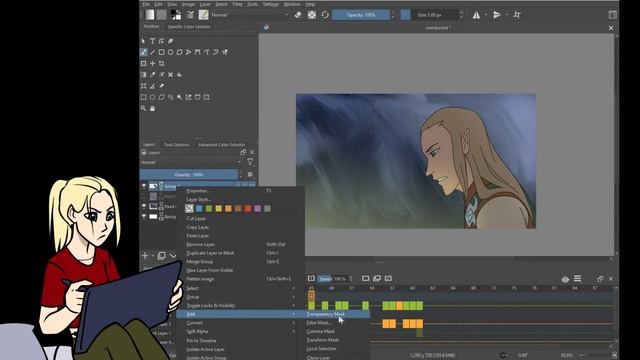Select the Line tool
Screen dimensions: 640x360
(x=152, y=52)
